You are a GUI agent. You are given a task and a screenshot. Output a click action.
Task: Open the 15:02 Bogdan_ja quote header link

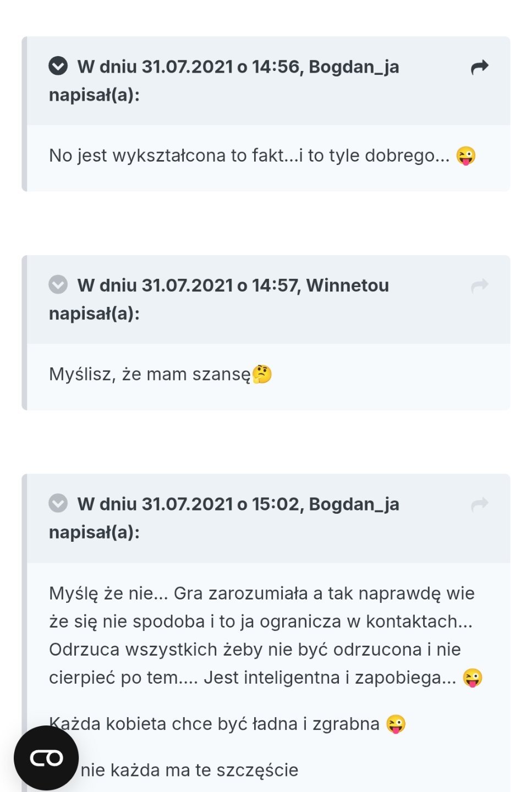[238, 504]
